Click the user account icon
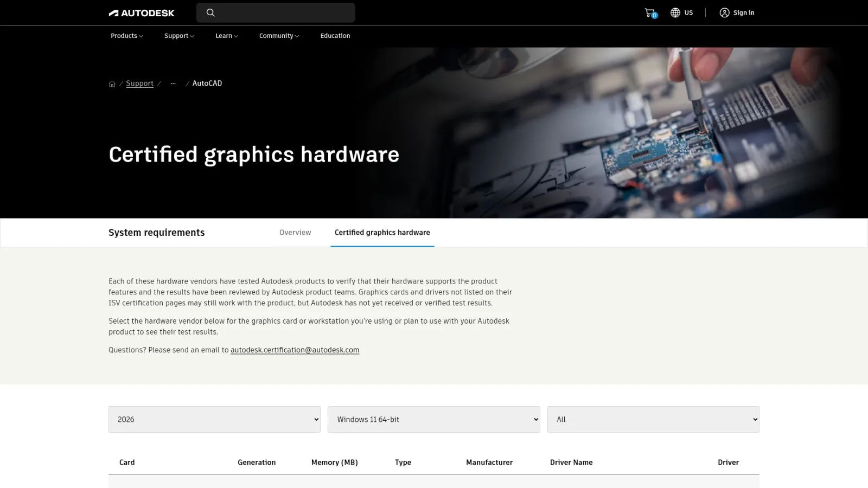868x488 pixels. pos(724,12)
